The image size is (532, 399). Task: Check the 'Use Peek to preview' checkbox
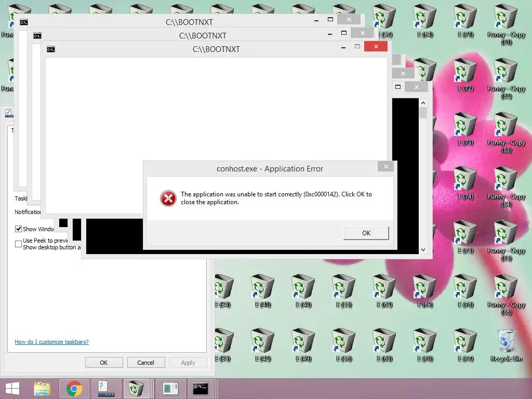(18, 244)
